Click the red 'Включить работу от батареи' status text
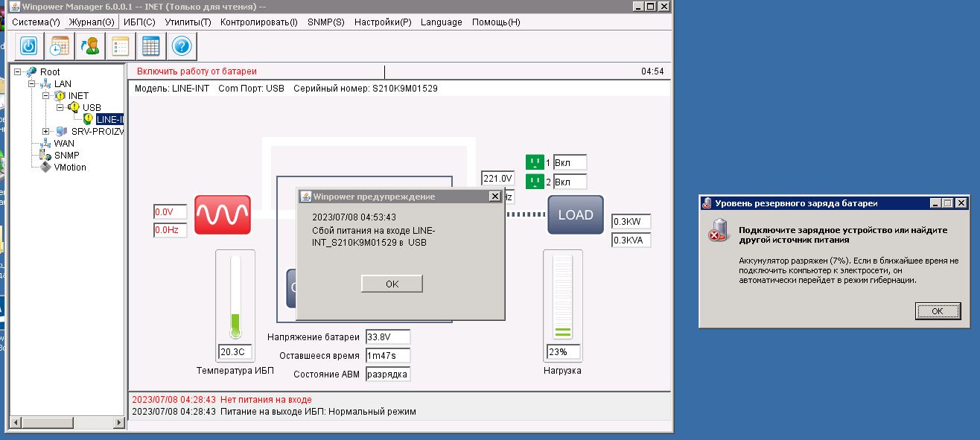The width and height of the screenshot is (980, 440). (x=197, y=71)
